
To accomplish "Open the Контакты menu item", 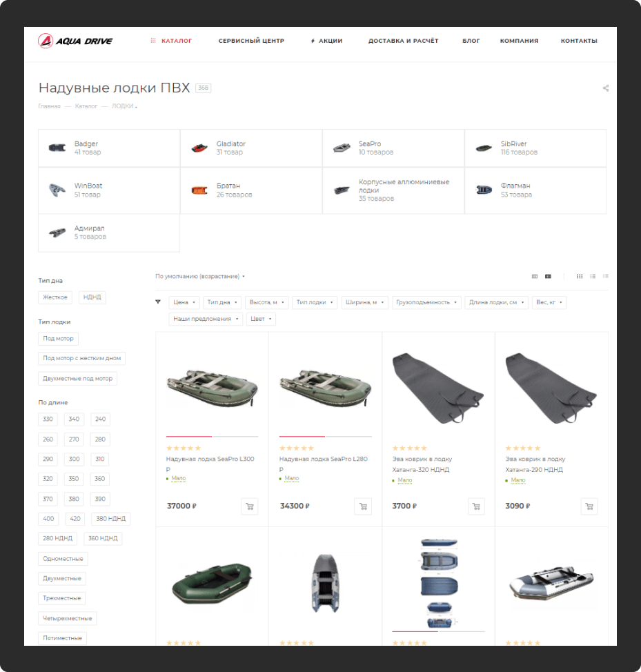I will coord(579,41).
